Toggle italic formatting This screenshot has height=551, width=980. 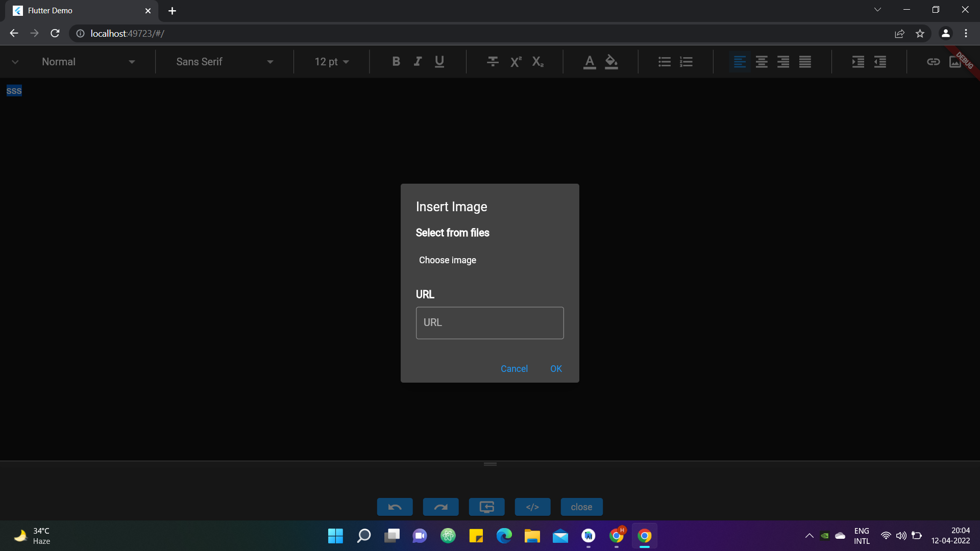(x=418, y=62)
